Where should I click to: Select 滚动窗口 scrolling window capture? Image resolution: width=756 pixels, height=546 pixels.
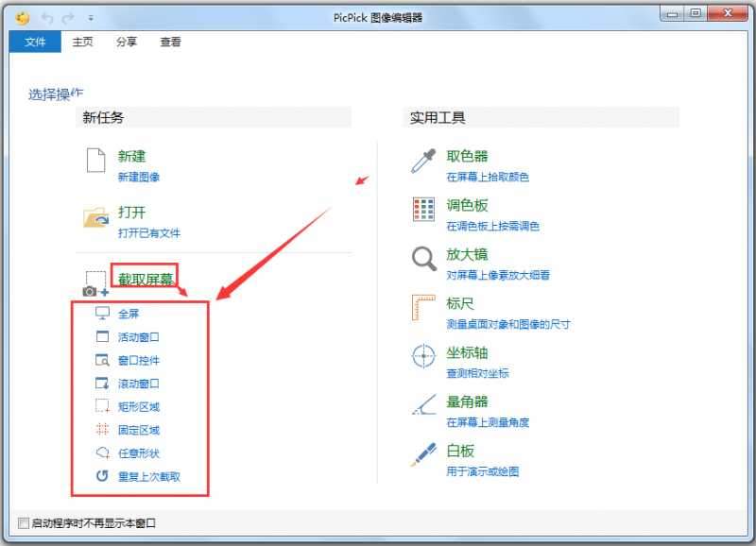click(138, 384)
